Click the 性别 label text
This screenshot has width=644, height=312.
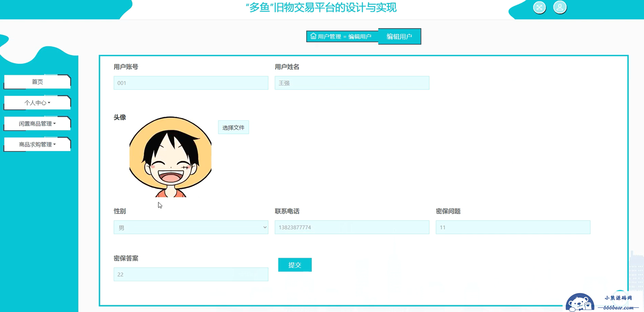120,211
